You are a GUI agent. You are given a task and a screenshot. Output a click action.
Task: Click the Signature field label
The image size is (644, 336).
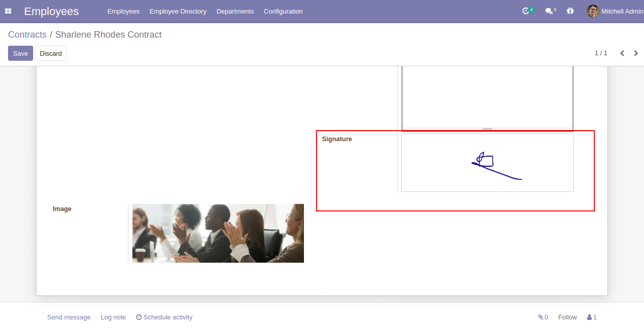[337, 139]
